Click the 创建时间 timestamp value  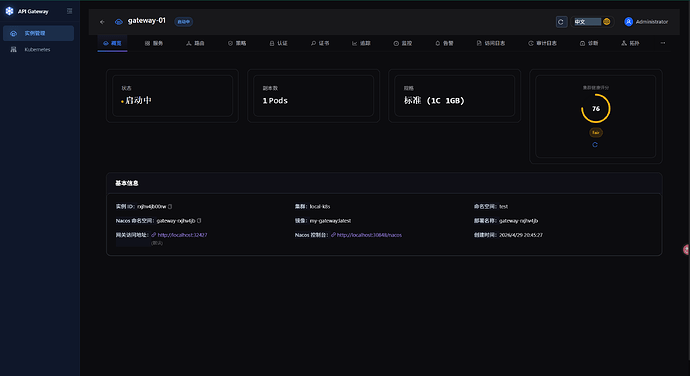click(521, 235)
